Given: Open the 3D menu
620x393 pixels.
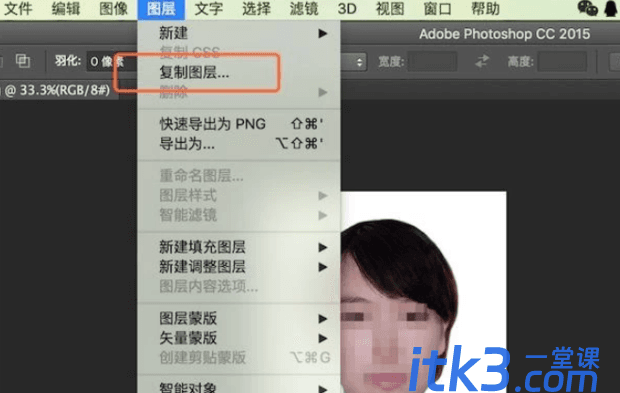Looking at the screenshot, I should [347, 9].
